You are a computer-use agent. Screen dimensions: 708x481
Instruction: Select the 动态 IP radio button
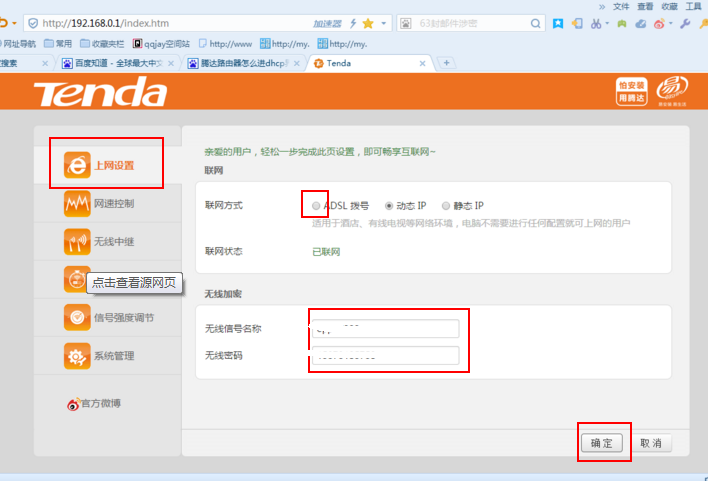tap(389, 206)
